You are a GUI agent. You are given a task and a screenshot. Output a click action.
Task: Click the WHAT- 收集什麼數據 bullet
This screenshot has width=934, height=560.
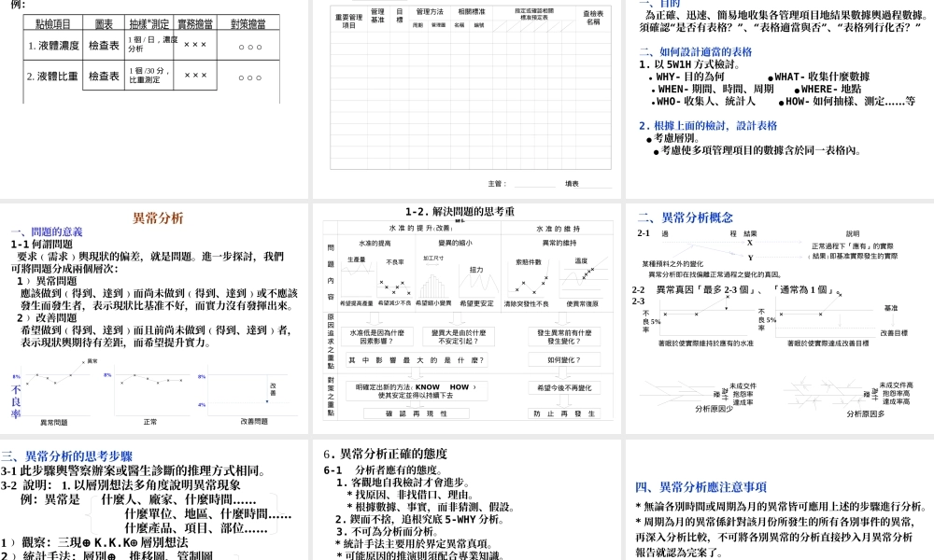[x=818, y=77]
